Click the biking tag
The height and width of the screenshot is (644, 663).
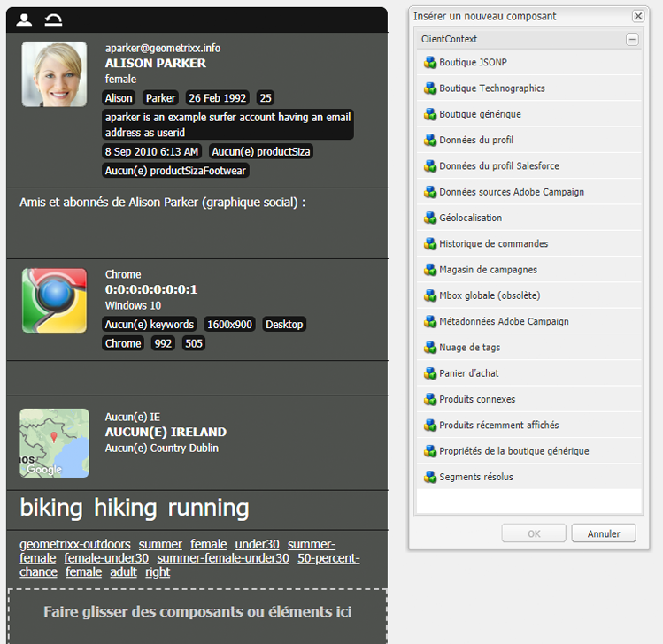click(x=51, y=508)
